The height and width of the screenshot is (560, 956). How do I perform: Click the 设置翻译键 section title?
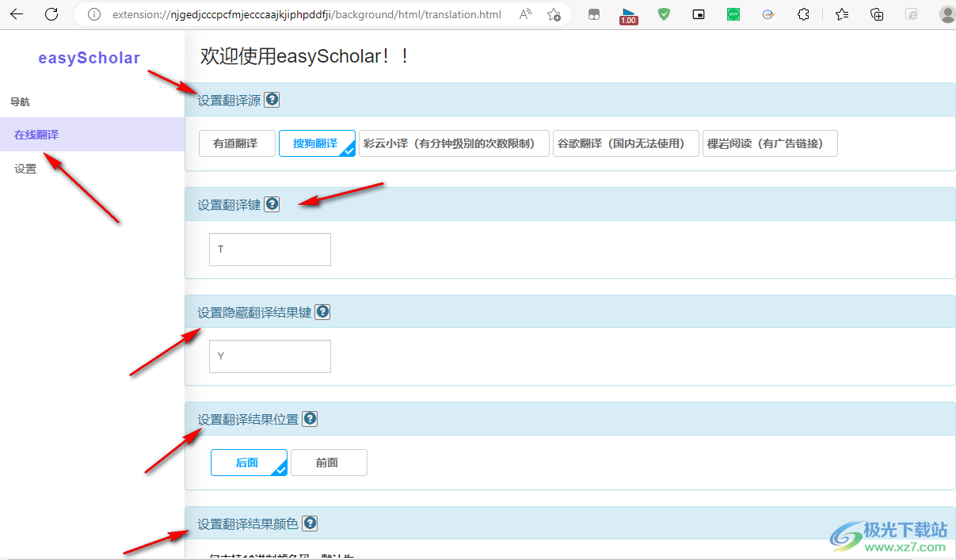click(229, 204)
